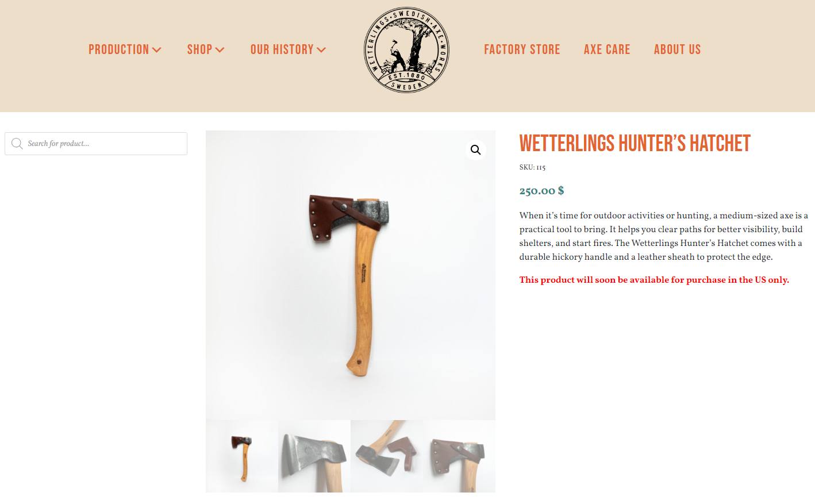Open the Factory Store page
Viewport: 815px width, 504px height.
[522, 49]
